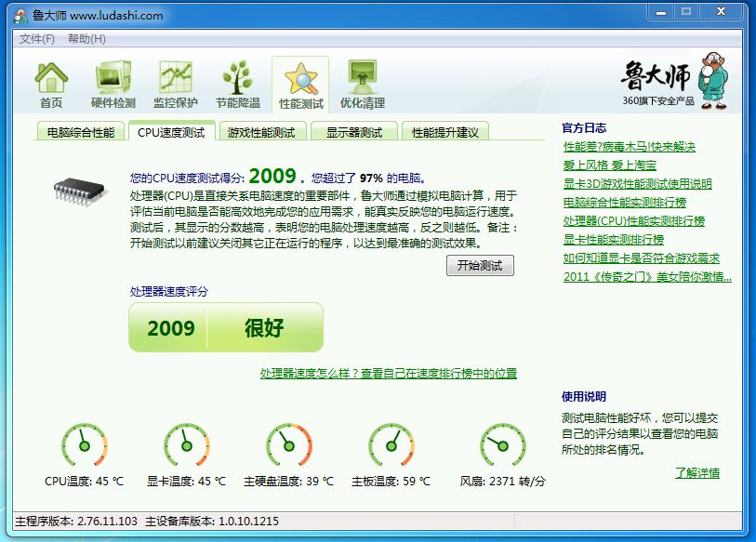756x542 pixels.
Task: Open link 处理器(CPU)性能实测排行榜
Action: pos(633,221)
